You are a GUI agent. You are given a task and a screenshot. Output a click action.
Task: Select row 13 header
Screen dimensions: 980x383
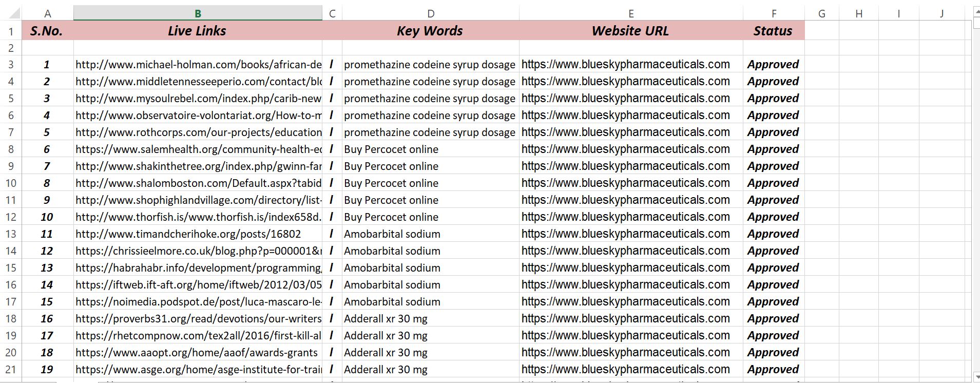(x=11, y=234)
